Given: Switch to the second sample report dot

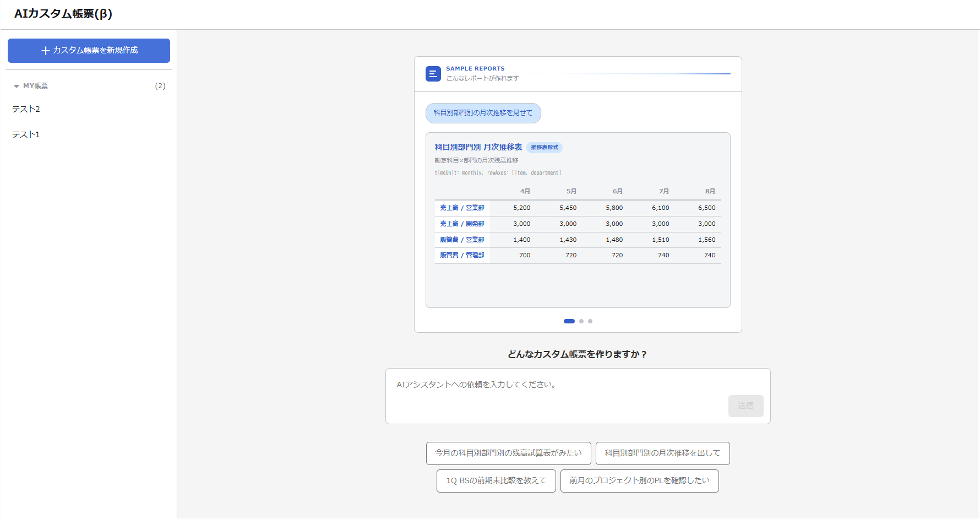Looking at the screenshot, I should point(581,321).
